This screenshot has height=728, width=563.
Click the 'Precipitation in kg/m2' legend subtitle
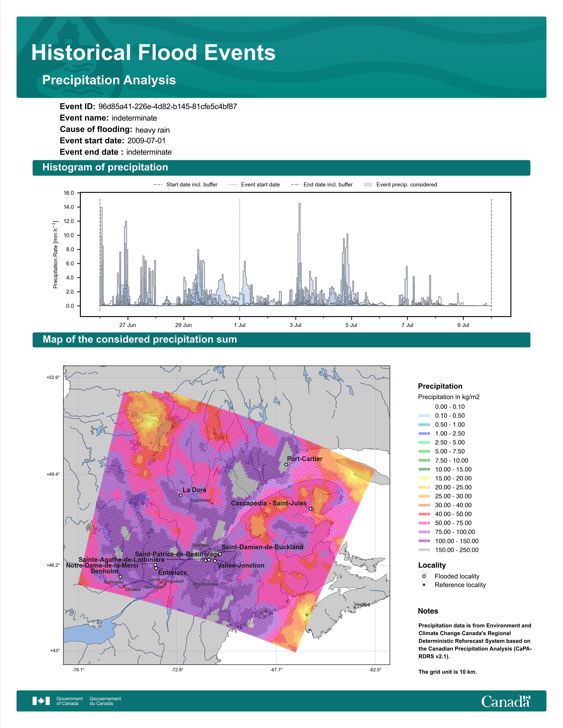coord(449,397)
